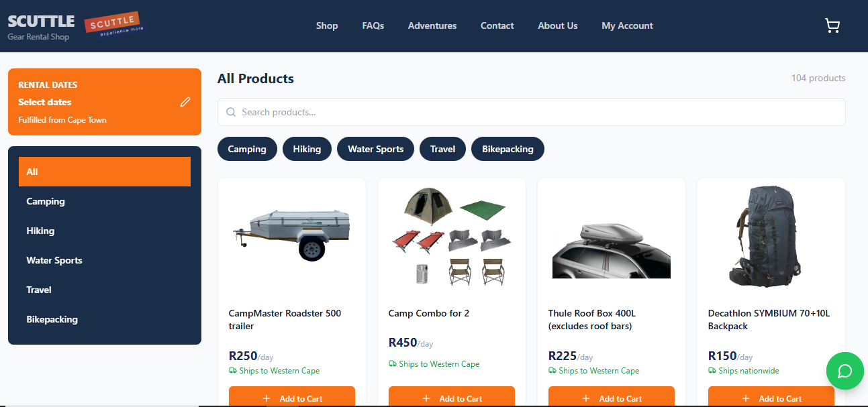Open the Decathlon SYMBIUM Backpack product title

769,320
